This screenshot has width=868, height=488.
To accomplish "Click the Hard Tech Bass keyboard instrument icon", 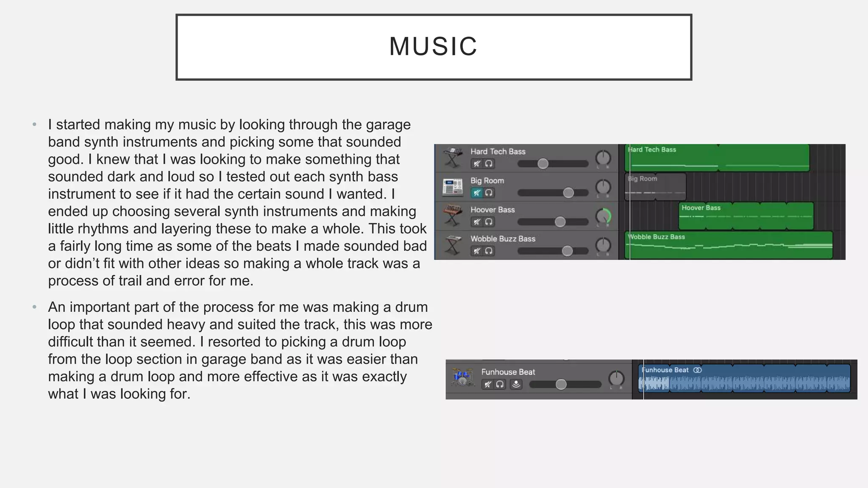I will click(x=453, y=158).
